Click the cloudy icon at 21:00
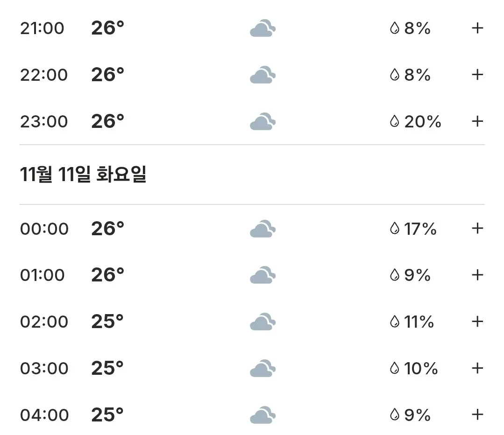 tap(263, 28)
